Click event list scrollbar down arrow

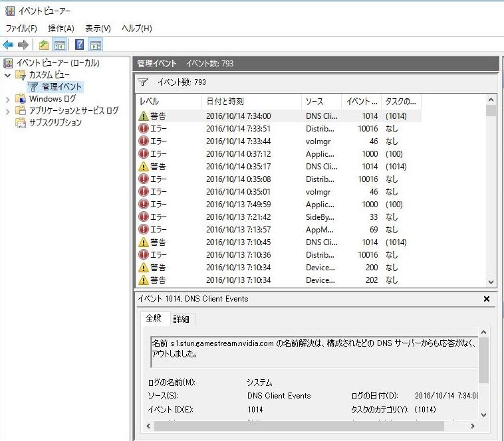(x=491, y=282)
